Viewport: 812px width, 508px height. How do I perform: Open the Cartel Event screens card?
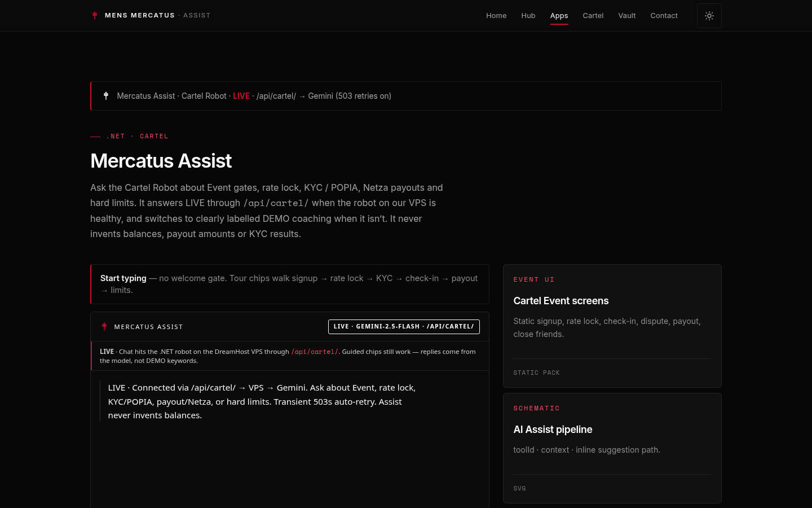(612, 326)
